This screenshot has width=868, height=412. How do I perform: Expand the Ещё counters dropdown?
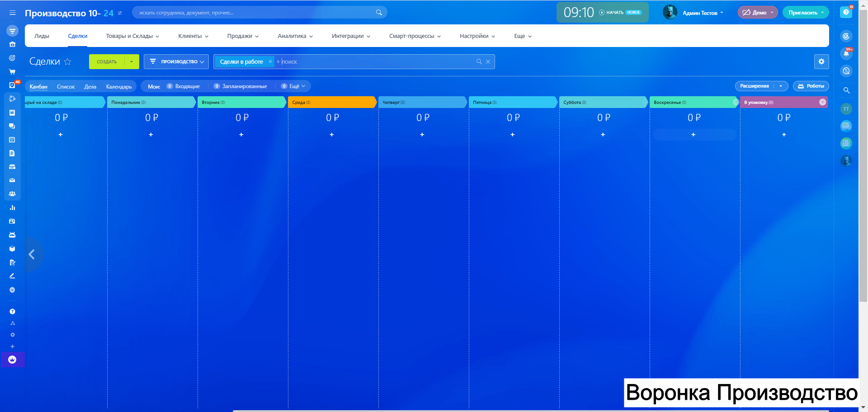tap(293, 86)
